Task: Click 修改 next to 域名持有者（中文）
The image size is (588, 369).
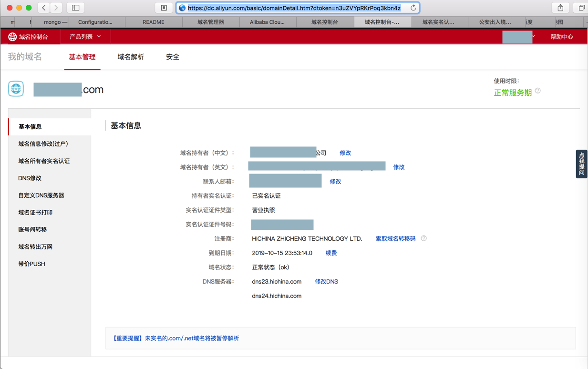Action: tap(345, 153)
